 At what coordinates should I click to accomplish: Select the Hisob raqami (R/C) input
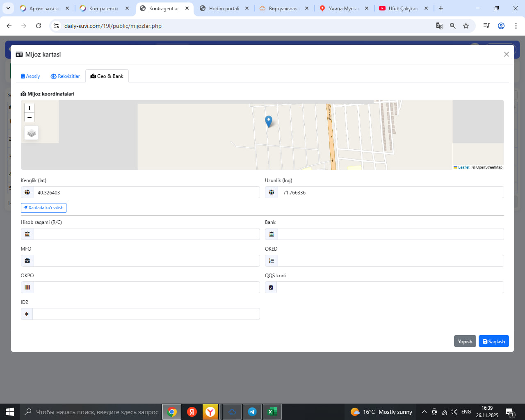(x=146, y=234)
